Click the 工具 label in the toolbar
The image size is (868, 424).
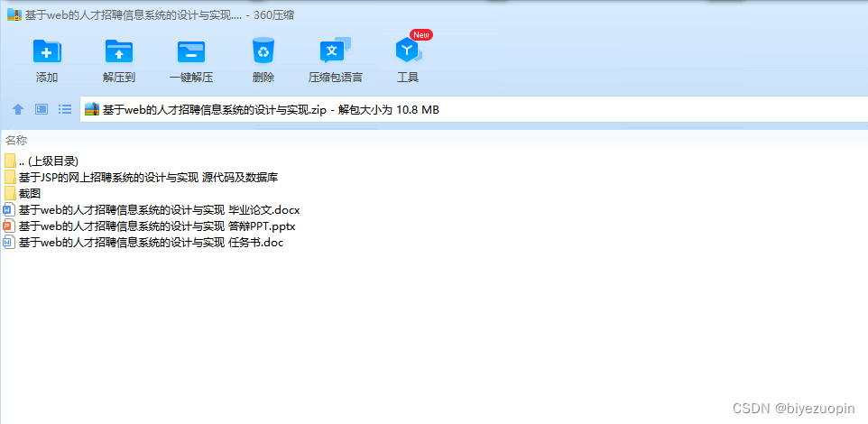[x=408, y=78]
